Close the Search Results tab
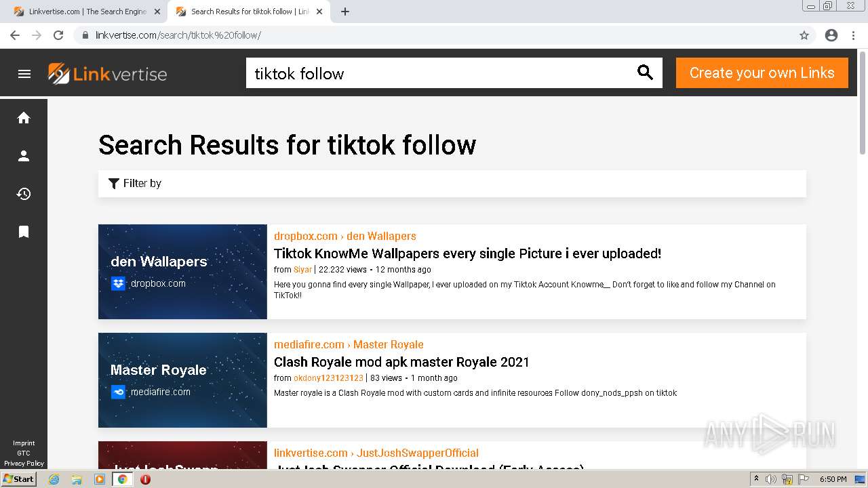Image resolution: width=868 pixels, height=488 pixels. coord(319,12)
